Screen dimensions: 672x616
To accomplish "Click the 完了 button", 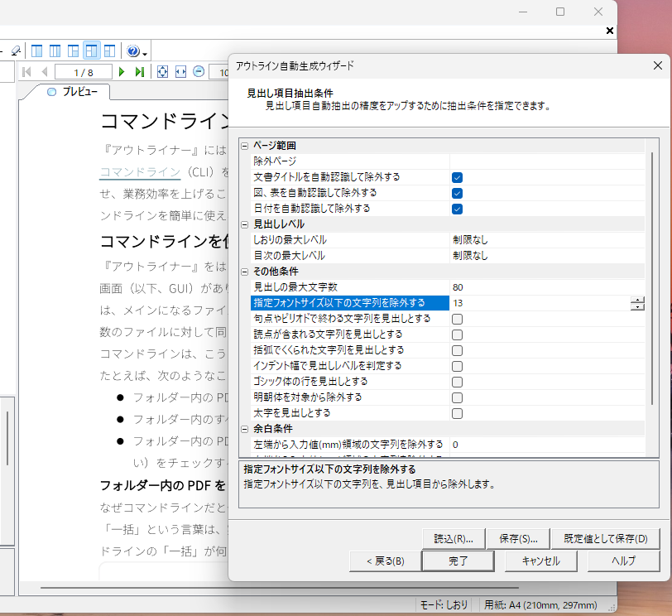I will click(x=458, y=561).
